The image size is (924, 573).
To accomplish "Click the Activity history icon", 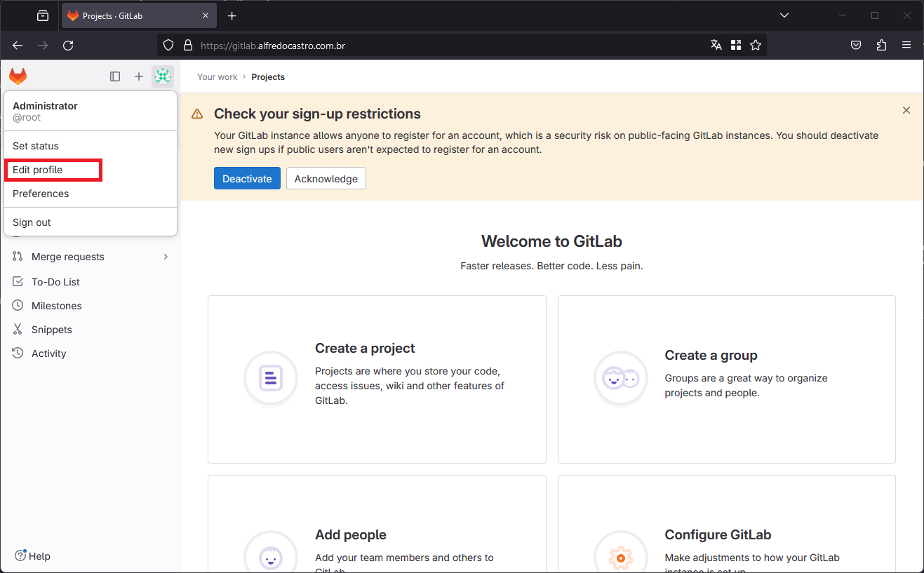I will [18, 353].
